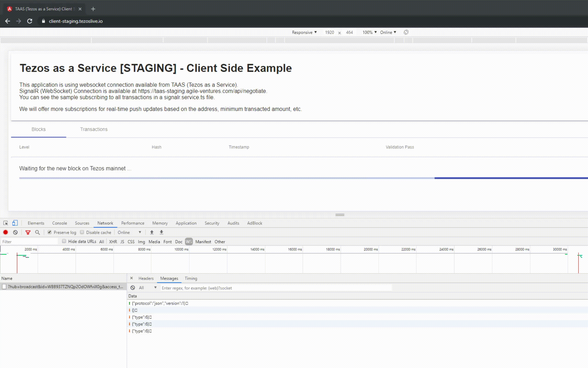
Task: Open the Application panel
Action: [x=186, y=223]
